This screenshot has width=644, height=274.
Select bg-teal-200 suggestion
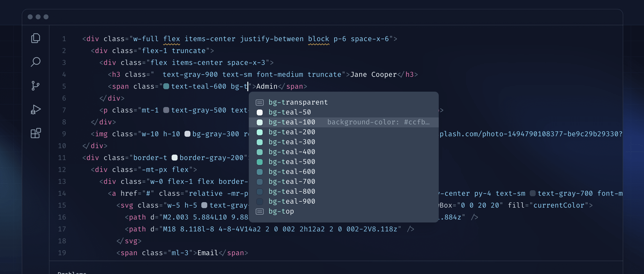(344, 132)
